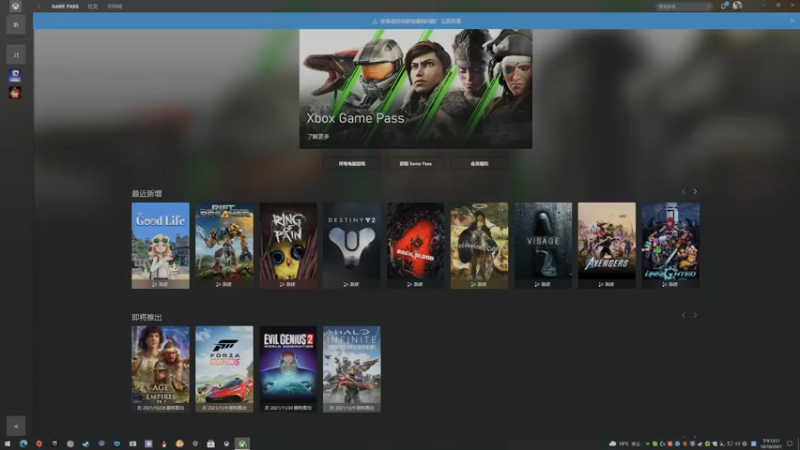Go back with the back arrow
Screen dimensions: 800x450
[x=39, y=7]
